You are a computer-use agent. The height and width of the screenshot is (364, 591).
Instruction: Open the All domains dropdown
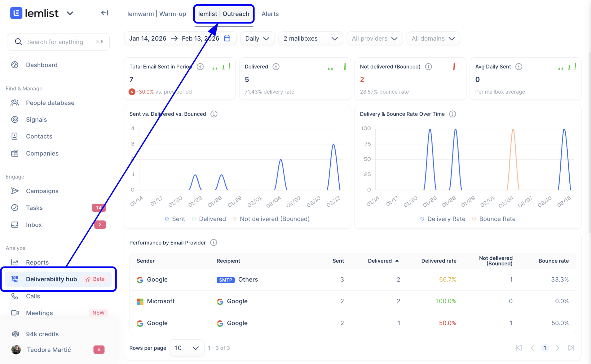coord(433,38)
